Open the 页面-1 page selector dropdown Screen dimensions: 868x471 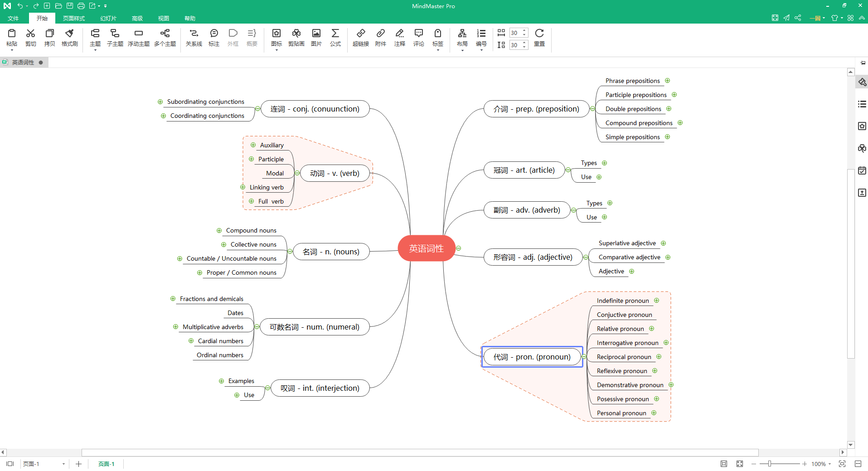coord(63,464)
